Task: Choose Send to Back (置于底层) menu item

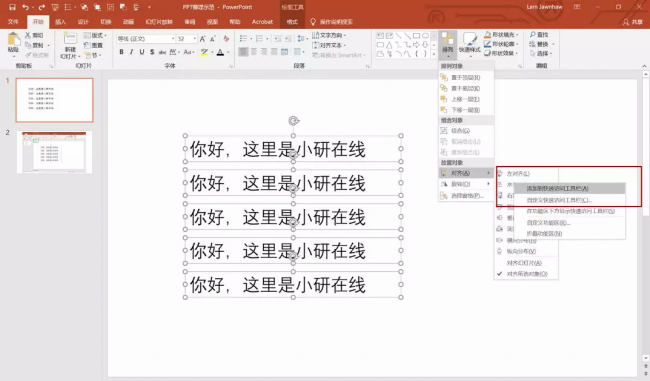Action: click(466, 88)
